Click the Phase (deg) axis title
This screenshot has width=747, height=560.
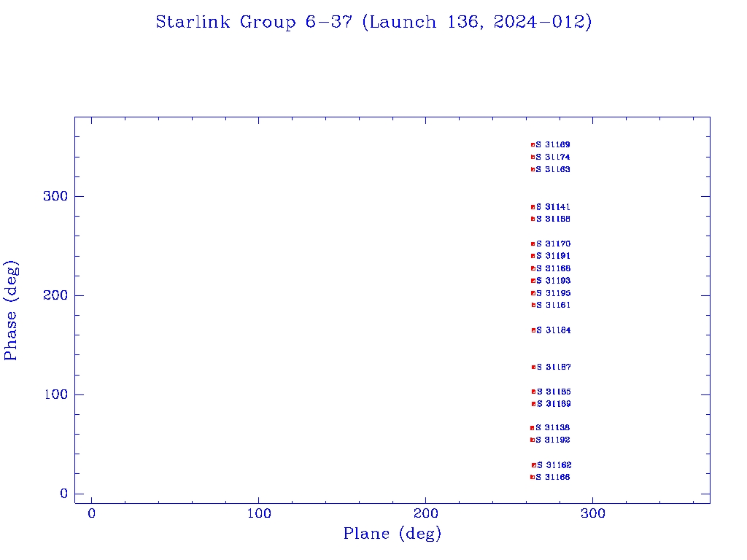(x=11, y=311)
